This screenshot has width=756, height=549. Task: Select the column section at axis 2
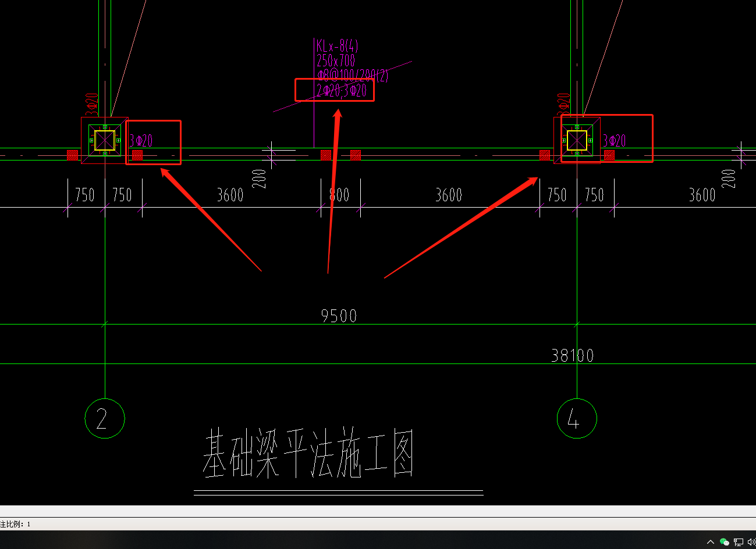coord(105,140)
